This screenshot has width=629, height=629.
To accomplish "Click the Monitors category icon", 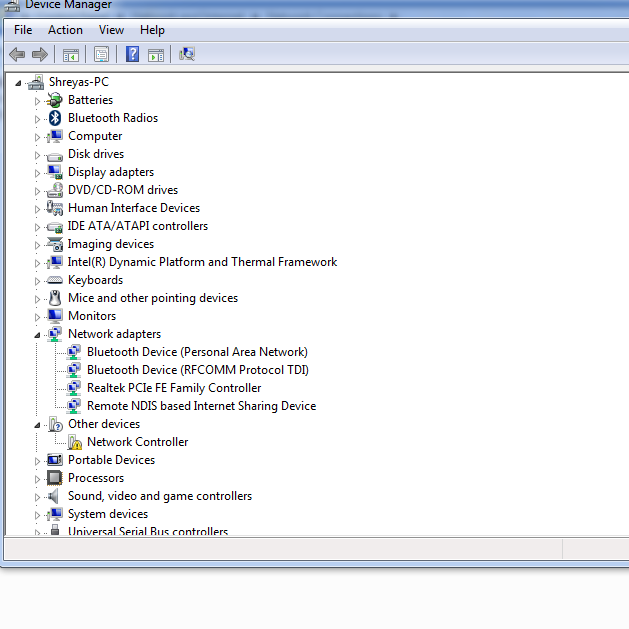I will click(x=55, y=316).
